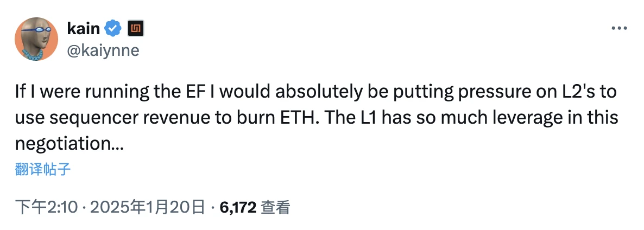Click the square affiliate badge icon
This screenshot has height=230, width=644.
[x=135, y=29]
